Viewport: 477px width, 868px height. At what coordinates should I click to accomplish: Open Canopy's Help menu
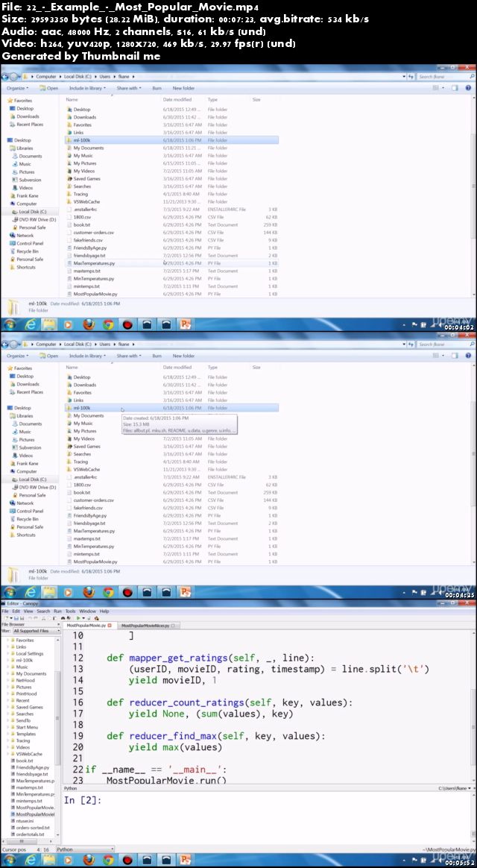(104, 611)
